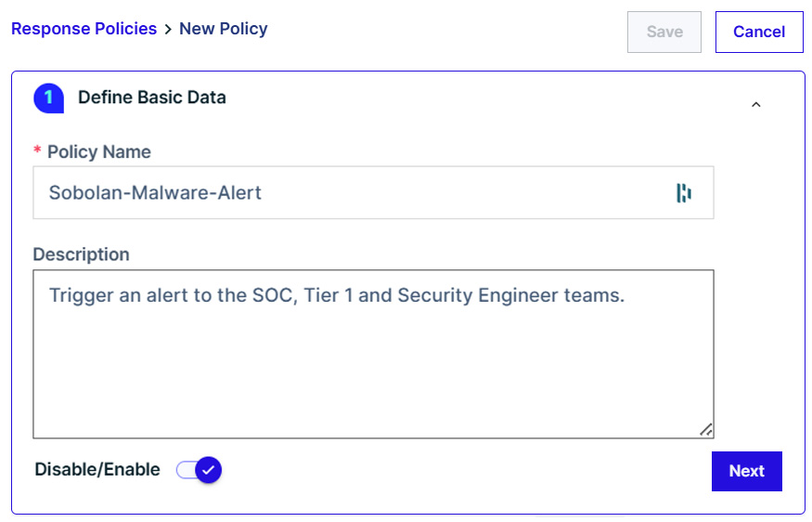
Task: Click the Policy Name field label
Action: tap(99, 152)
